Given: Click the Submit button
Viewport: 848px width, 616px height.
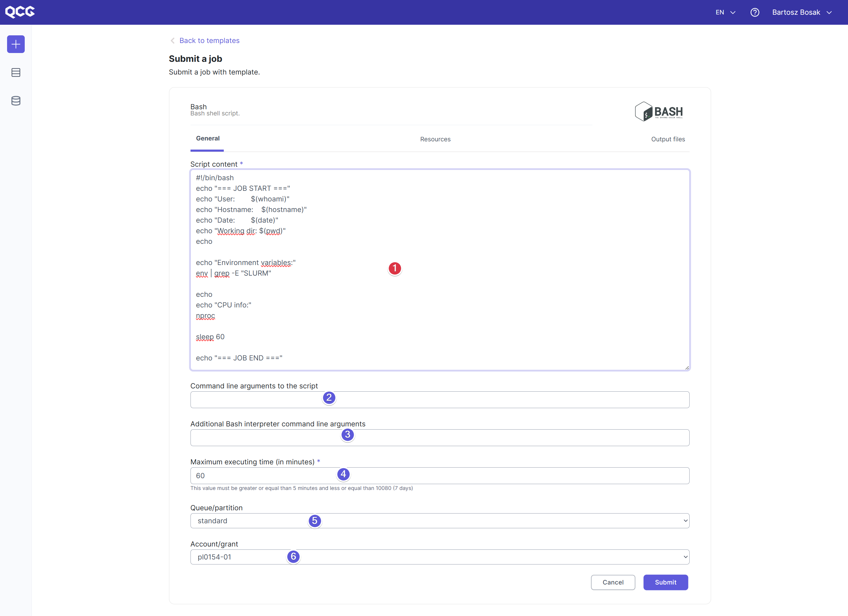Looking at the screenshot, I should [665, 582].
